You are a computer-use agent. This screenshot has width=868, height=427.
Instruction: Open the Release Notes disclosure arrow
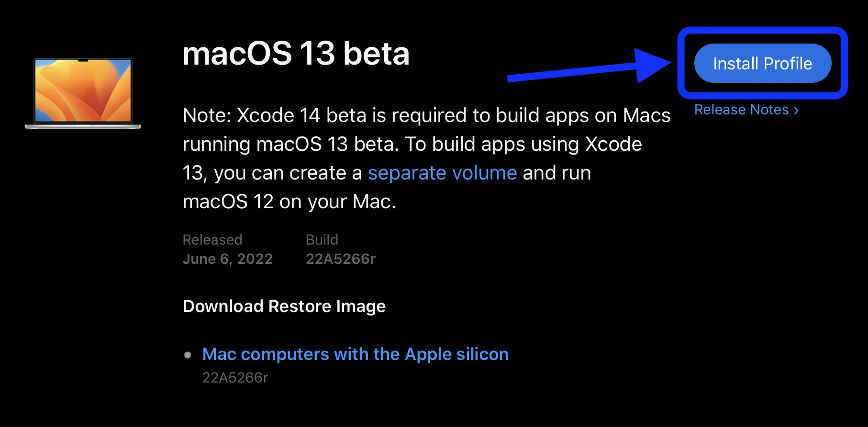797,110
